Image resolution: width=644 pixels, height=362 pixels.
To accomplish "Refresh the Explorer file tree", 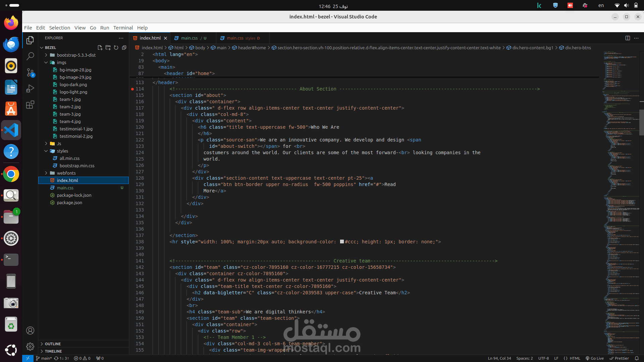I will click(x=116, y=48).
